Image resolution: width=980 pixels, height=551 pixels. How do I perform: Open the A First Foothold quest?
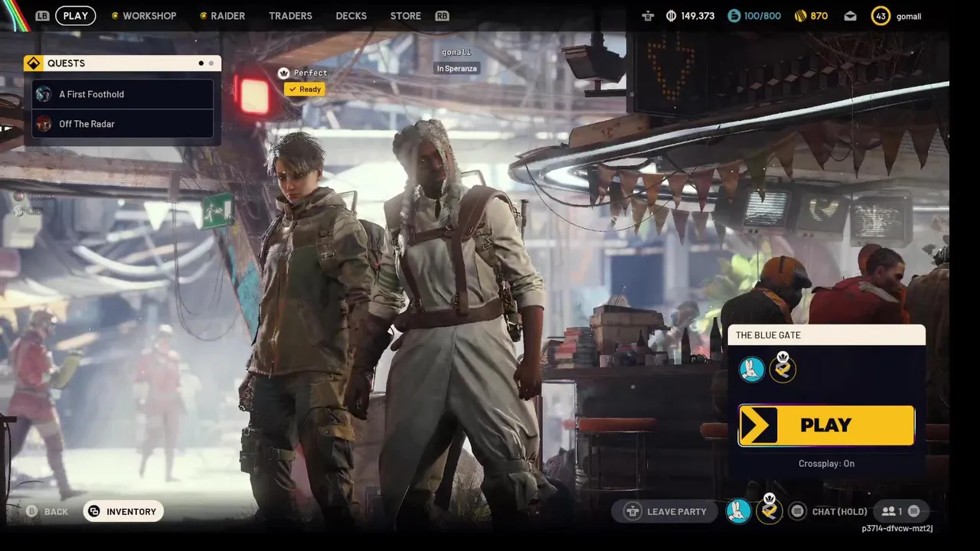pos(122,94)
